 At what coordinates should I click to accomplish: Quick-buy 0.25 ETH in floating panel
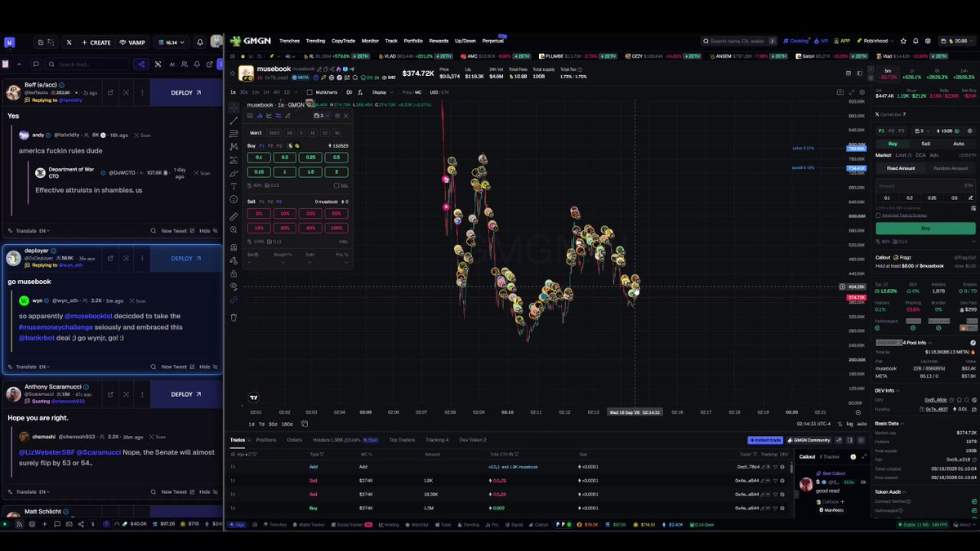[310, 158]
